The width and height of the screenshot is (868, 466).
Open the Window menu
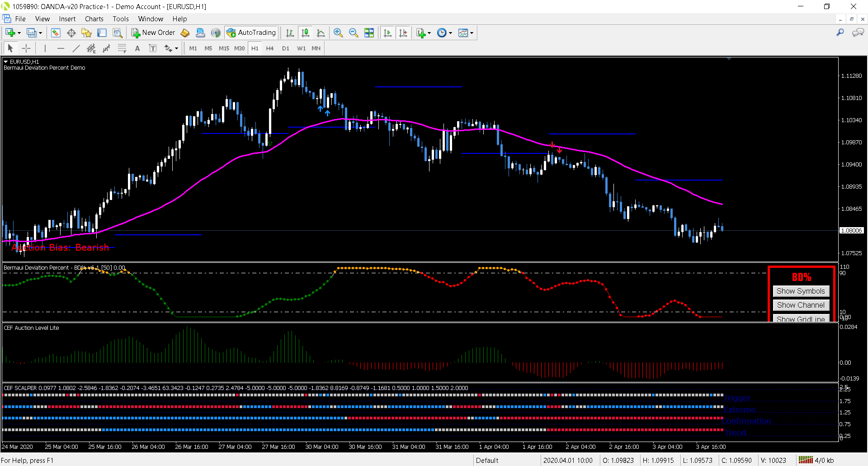[x=151, y=19]
